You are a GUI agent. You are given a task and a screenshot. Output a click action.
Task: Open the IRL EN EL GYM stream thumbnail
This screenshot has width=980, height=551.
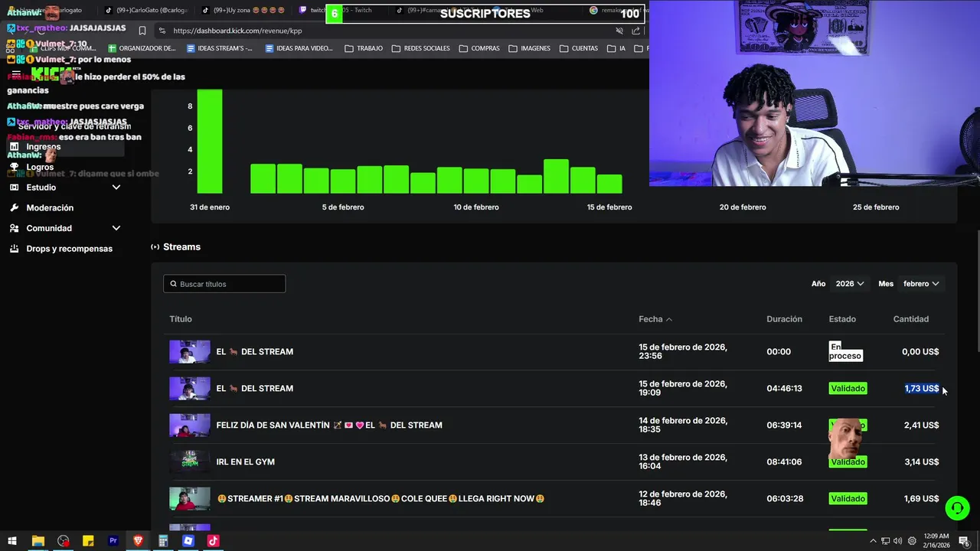tap(190, 462)
